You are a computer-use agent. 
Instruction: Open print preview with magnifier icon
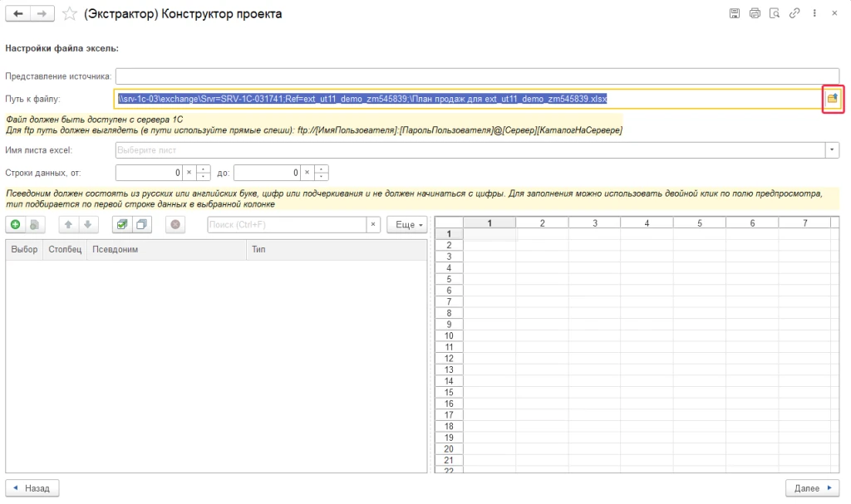pyautogui.click(x=775, y=13)
